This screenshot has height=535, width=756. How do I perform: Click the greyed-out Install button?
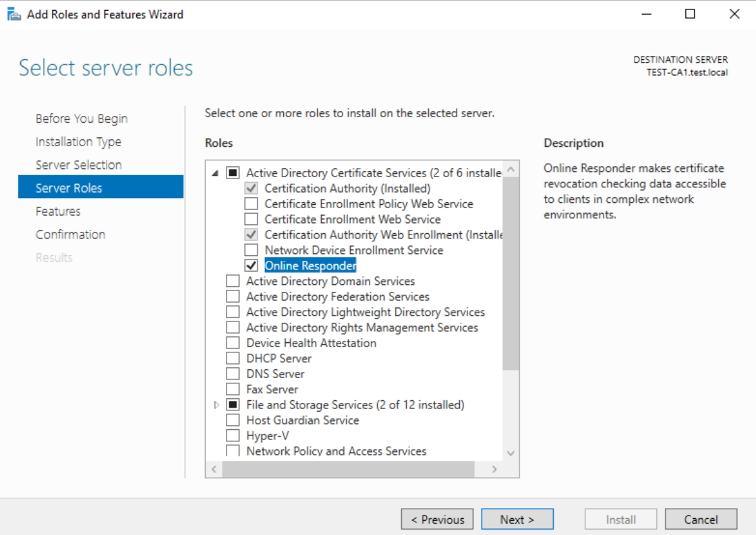pyautogui.click(x=620, y=519)
